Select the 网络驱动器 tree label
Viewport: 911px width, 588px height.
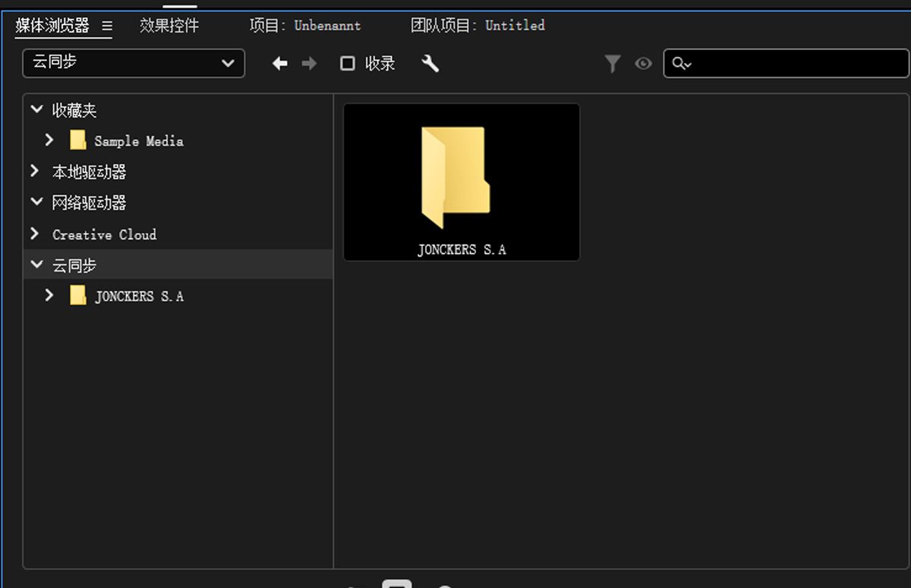[89, 203]
